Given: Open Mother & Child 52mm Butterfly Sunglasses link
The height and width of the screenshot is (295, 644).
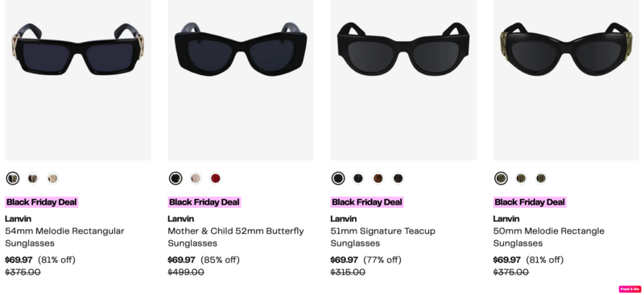Looking at the screenshot, I should pyautogui.click(x=236, y=237).
